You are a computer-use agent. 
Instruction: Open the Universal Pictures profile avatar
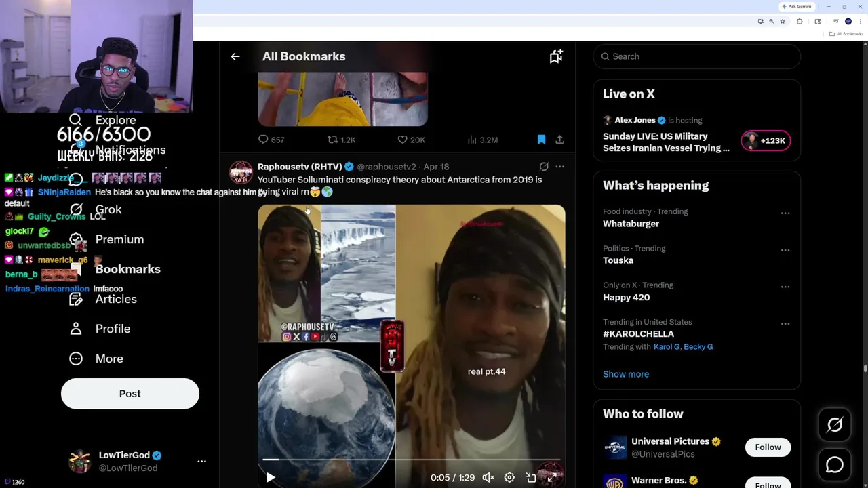(x=615, y=447)
